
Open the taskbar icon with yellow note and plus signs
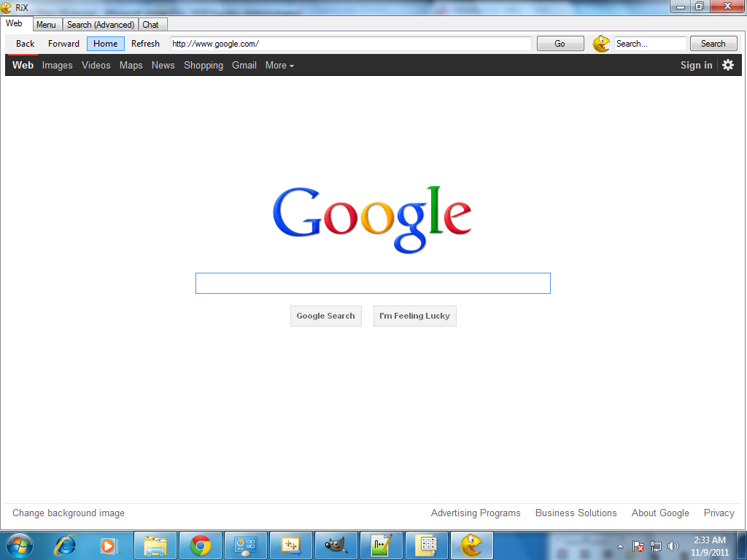(291, 545)
